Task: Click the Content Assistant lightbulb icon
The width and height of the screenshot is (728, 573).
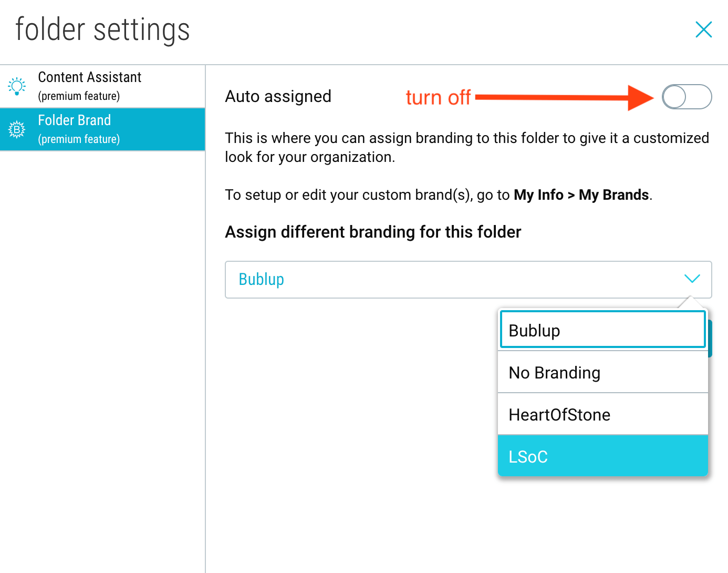Action: [17, 86]
